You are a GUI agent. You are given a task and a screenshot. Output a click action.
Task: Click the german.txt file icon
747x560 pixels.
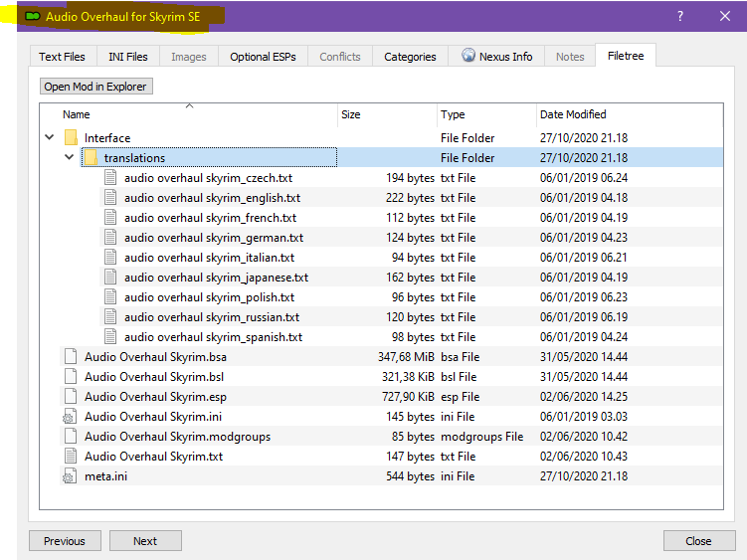[x=110, y=238]
